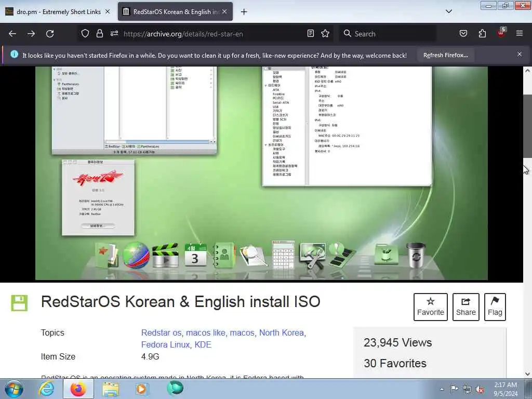Viewport: 532px width, 399px height.
Task: Open the Windows Start menu
Action: click(x=14, y=389)
